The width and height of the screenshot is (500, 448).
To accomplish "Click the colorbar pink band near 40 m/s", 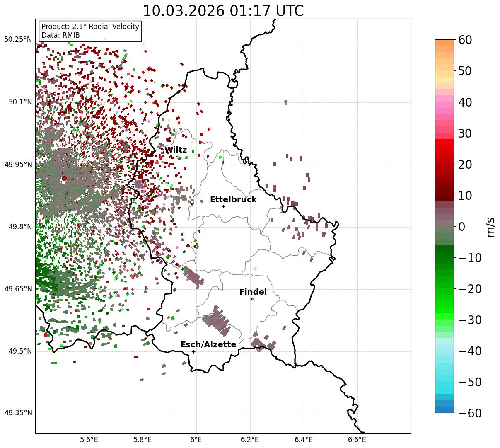I will (x=444, y=102).
